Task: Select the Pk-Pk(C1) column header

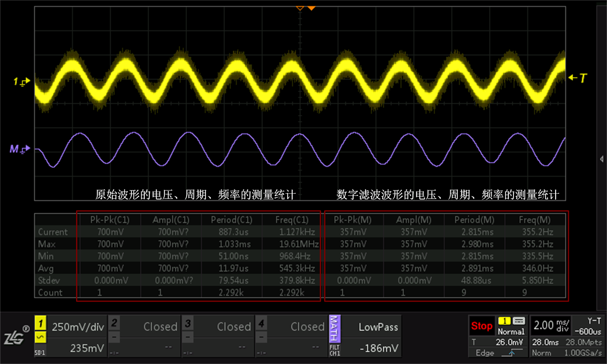Action: (110, 220)
